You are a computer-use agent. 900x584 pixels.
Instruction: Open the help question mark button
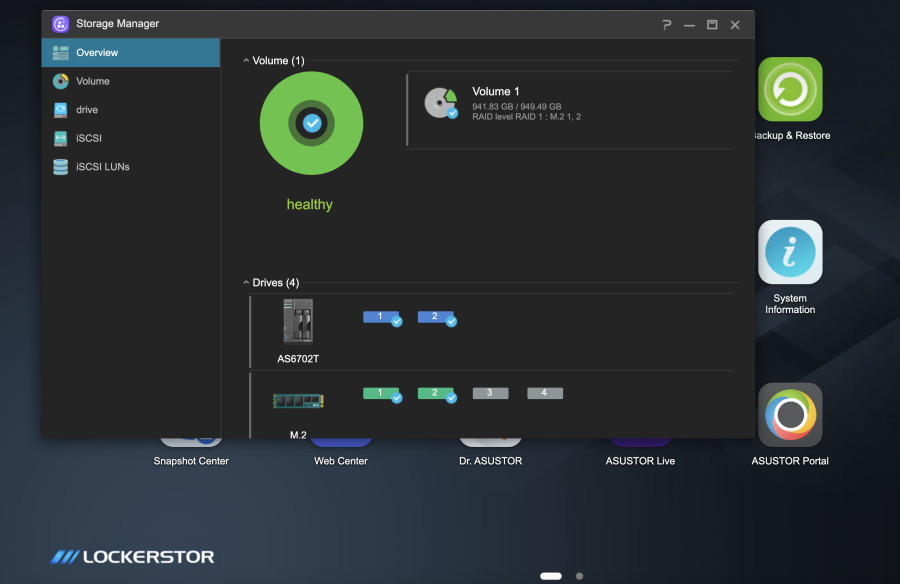click(x=667, y=25)
